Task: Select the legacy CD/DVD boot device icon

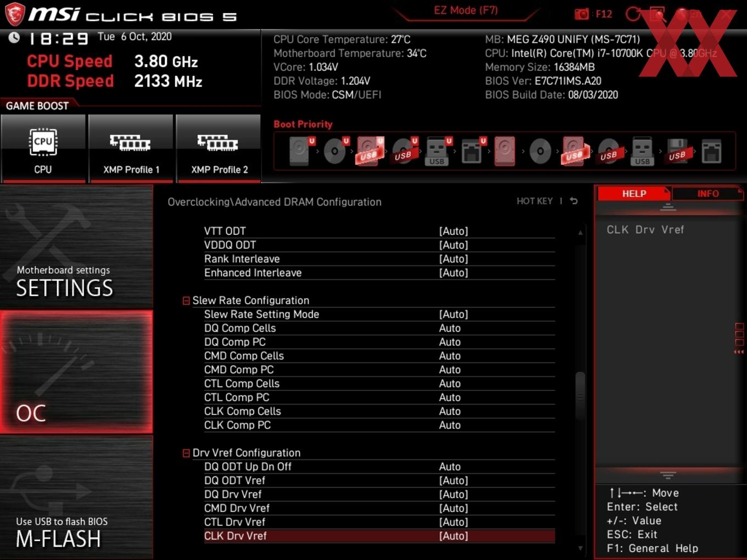Action: [x=540, y=150]
